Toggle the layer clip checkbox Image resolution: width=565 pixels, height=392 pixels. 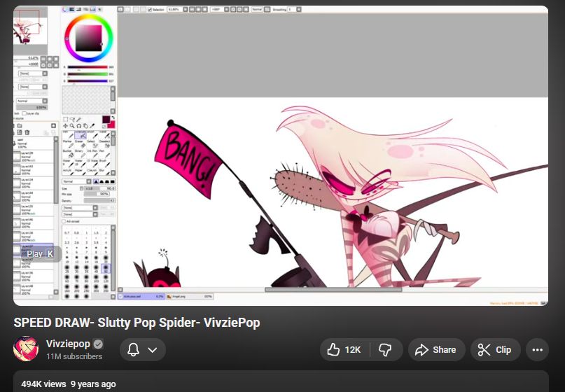[x=24, y=113]
